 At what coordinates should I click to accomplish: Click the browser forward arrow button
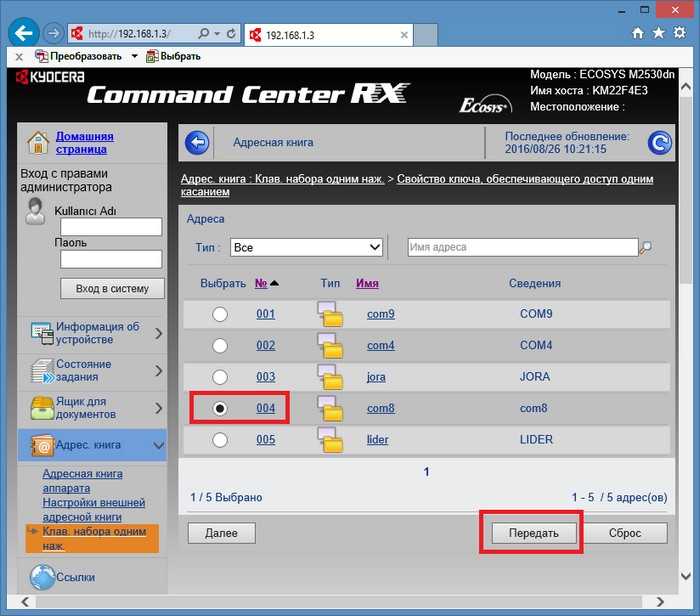tap(53, 33)
